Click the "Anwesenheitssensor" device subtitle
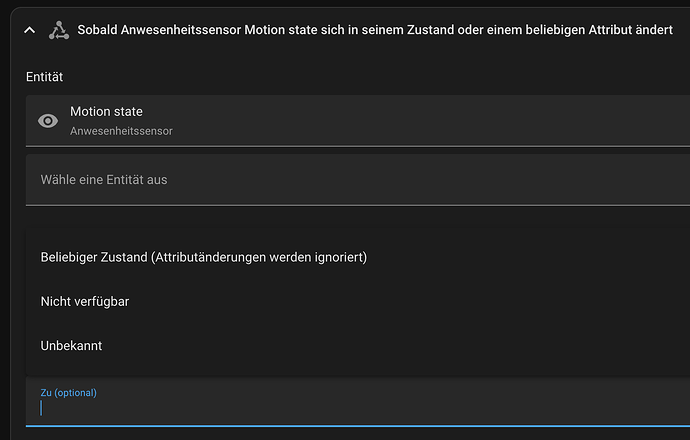Viewport: 690px width, 440px height. 121,131
